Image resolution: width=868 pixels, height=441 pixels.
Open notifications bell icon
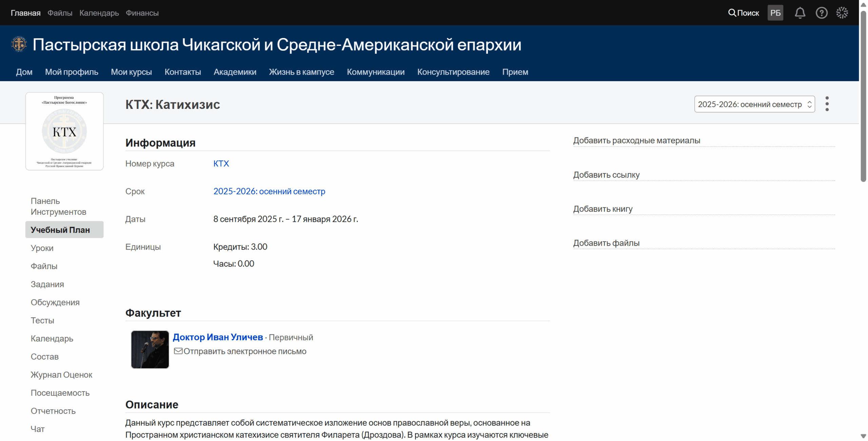[x=800, y=13]
